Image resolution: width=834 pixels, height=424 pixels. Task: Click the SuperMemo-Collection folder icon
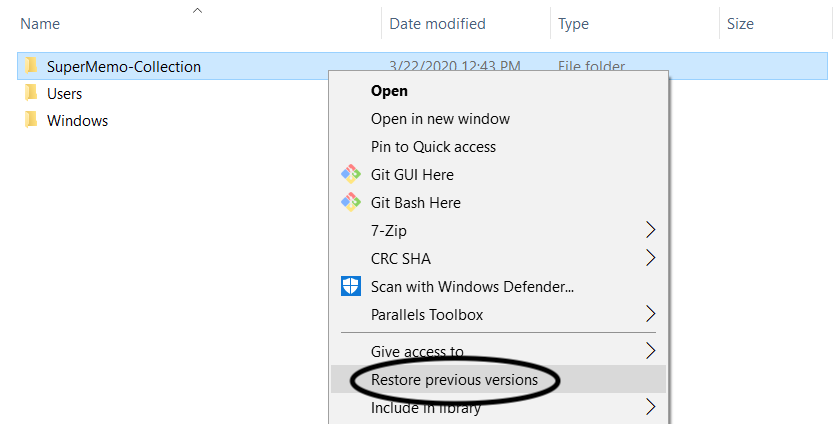[x=31, y=66]
